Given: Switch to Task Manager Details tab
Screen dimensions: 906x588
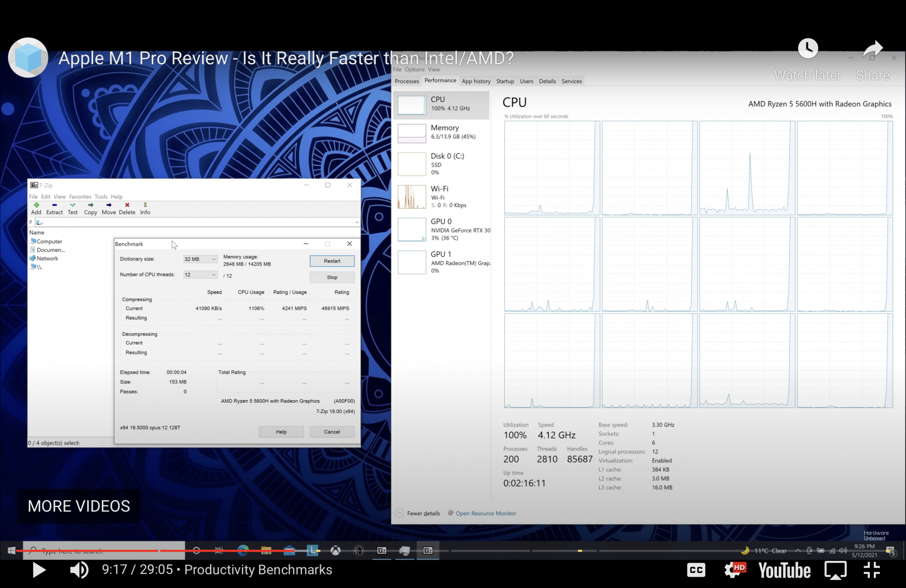Looking at the screenshot, I should coord(547,81).
